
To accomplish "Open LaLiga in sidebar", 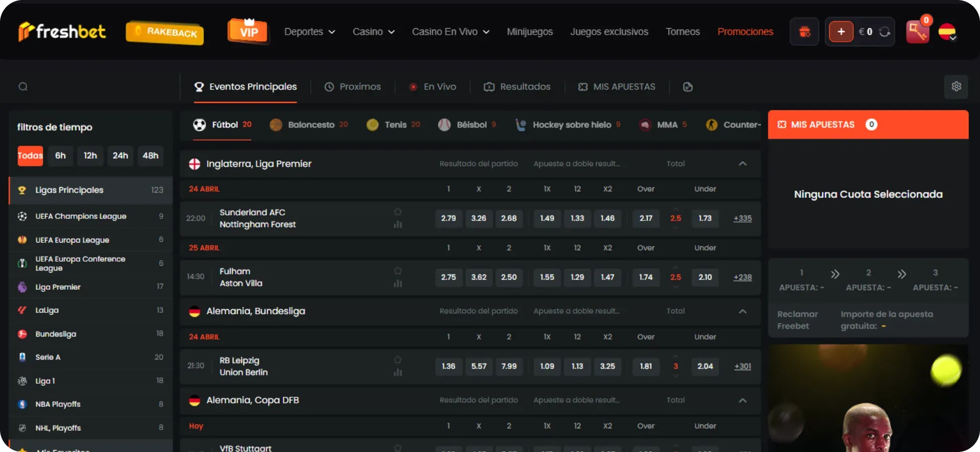I will [x=91, y=310].
